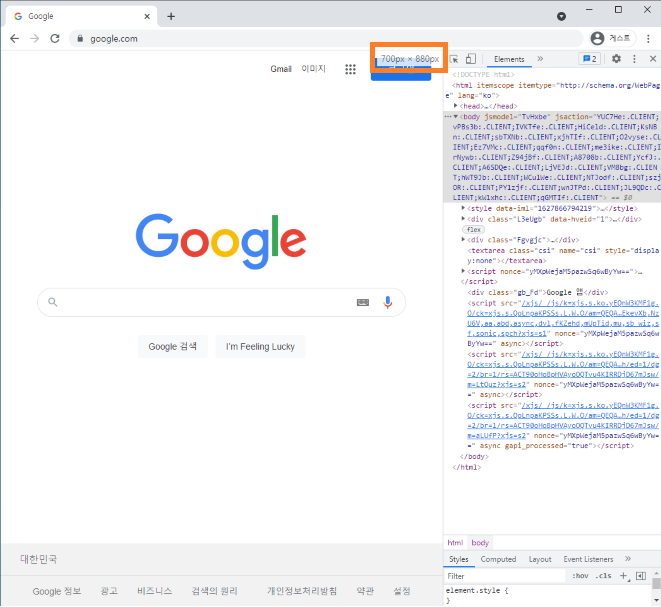
Task: Click the Google logo
Action: 221,241
